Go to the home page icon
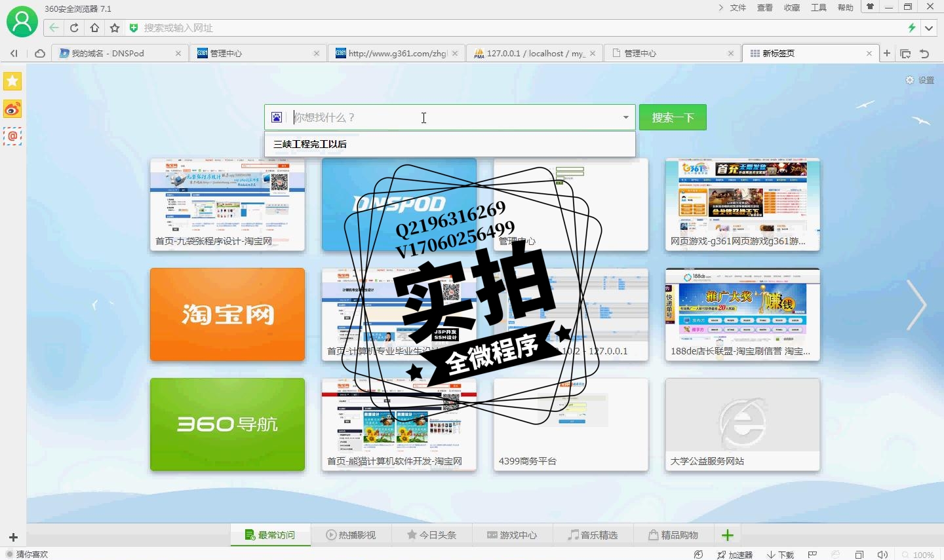This screenshot has height=560, width=944. [94, 28]
